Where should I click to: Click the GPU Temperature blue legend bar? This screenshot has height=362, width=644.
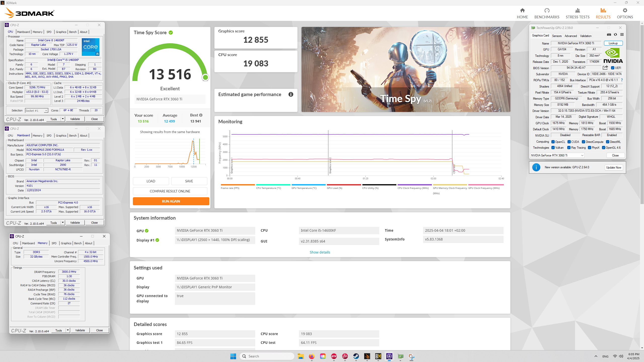308,185
